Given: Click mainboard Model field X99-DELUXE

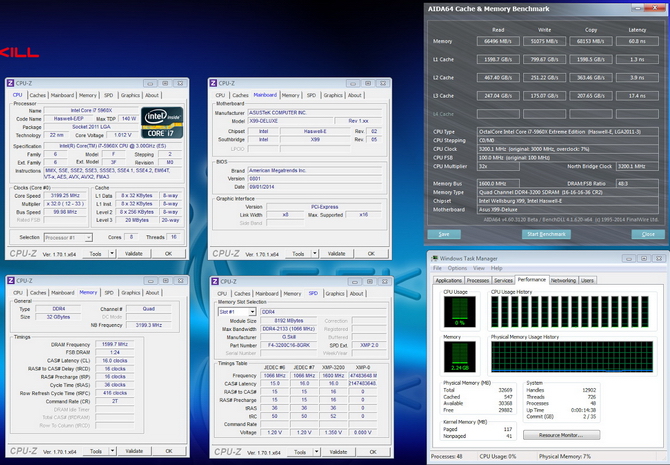Looking at the screenshot, I should click(x=289, y=121).
